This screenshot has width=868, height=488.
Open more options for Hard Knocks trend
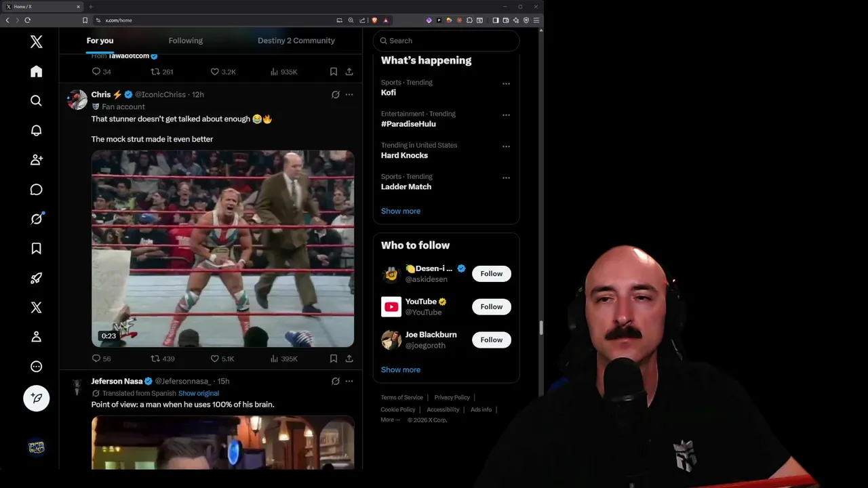pyautogui.click(x=506, y=146)
